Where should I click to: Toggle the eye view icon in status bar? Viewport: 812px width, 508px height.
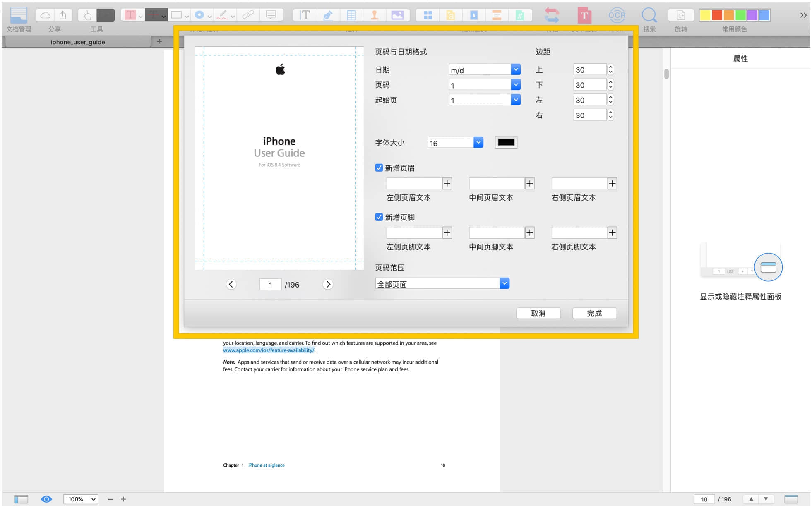click(x=46, y=499)
